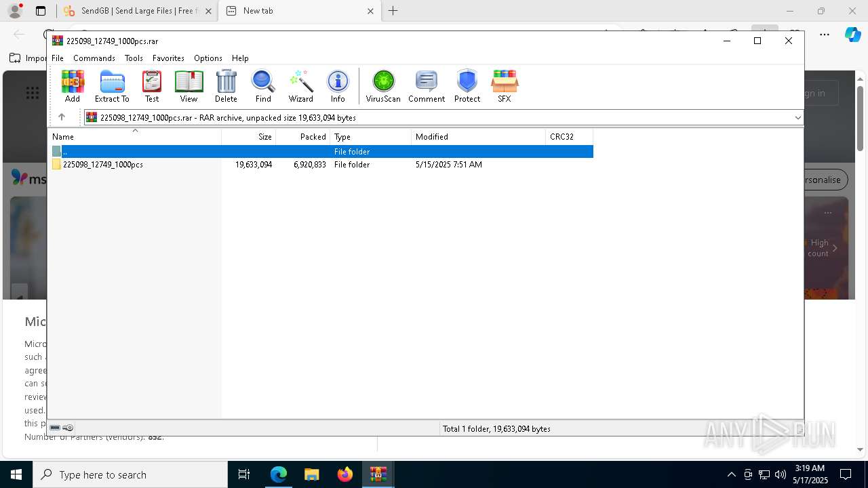The height and width of the screenshot is (488, 868).
Task: Open the volume control in tray
Action: coord(780,474)
